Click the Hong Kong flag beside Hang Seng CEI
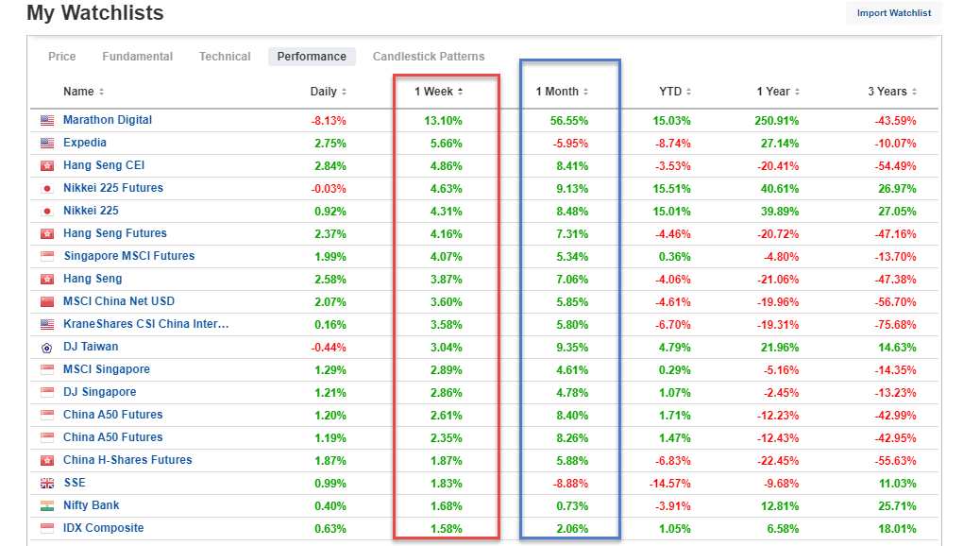Image resolution: width=980 pixels, height=546 pixels. click(x=47, y=165)
